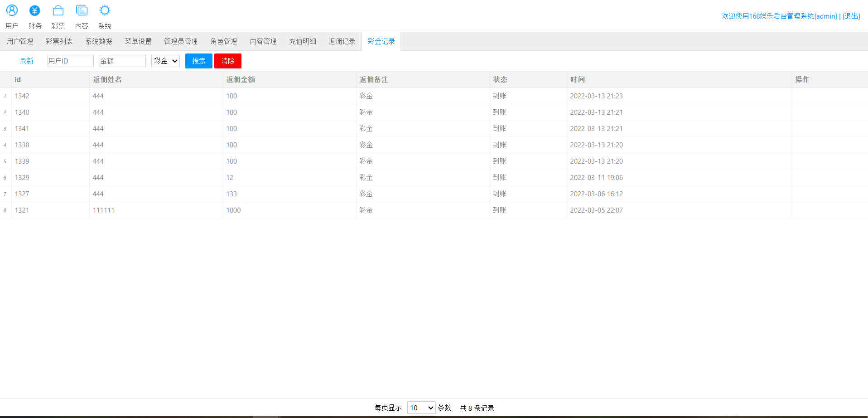868x418 pixels.
Task: Switch to the 菜单设置 tab
Action: pos(138,41)
